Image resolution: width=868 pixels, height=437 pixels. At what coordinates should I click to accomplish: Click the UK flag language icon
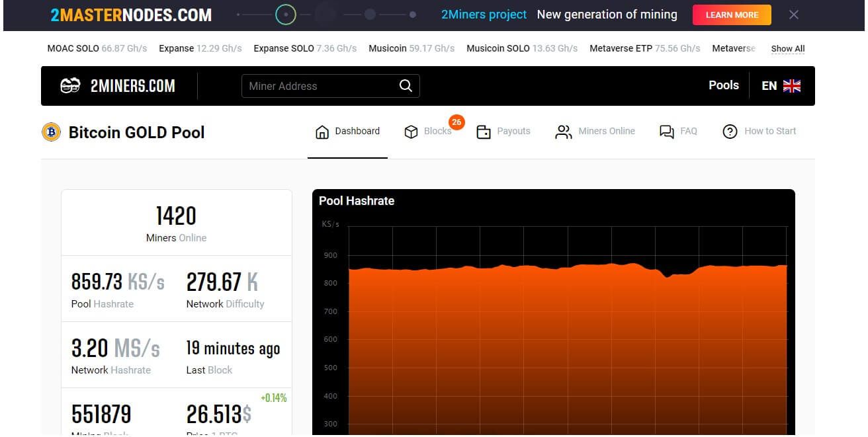[792, 86]
